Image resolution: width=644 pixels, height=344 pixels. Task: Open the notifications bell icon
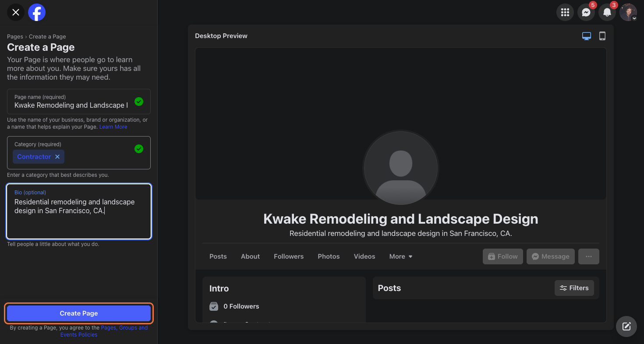coord(607,12)
